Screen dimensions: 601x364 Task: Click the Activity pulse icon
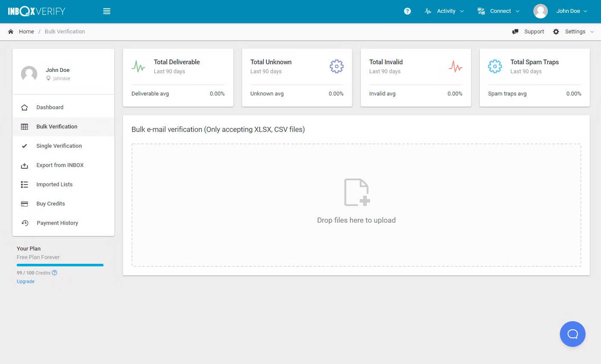click(428, 11)
